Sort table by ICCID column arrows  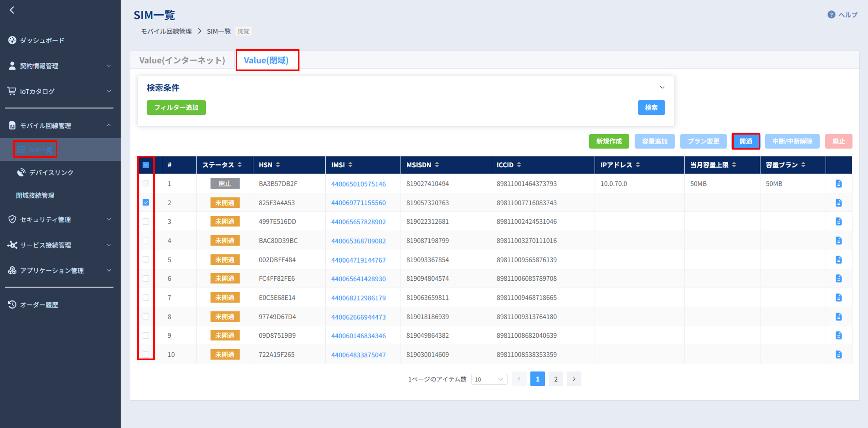click(x=519, y=165)
